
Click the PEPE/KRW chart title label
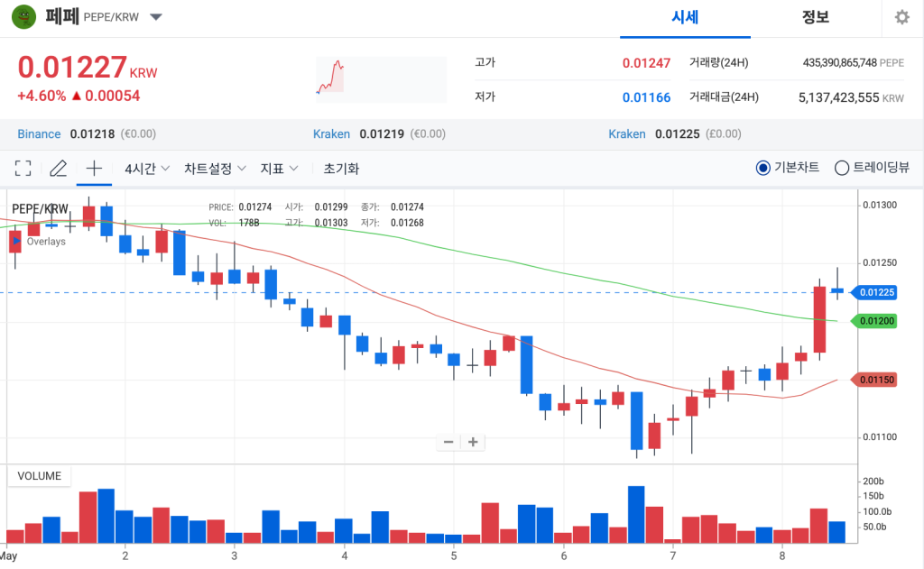pyautogui.click(x=40, y=209)
